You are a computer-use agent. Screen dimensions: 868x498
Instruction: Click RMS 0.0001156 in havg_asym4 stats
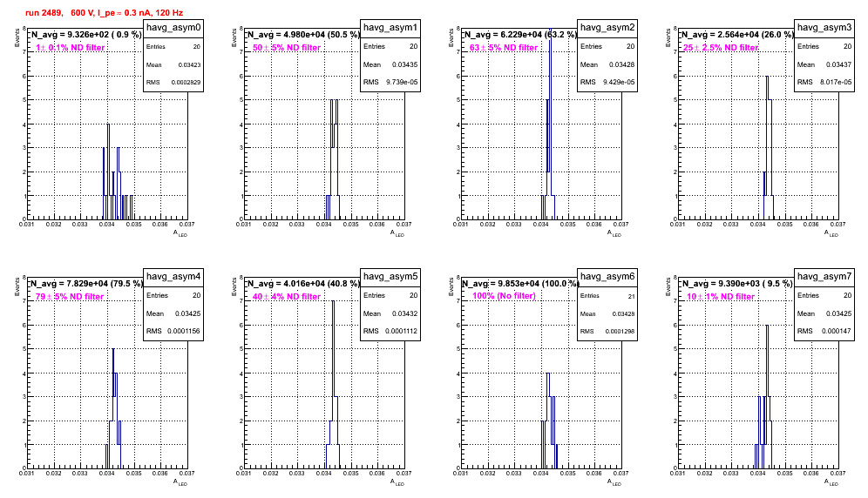pos(173,332)
